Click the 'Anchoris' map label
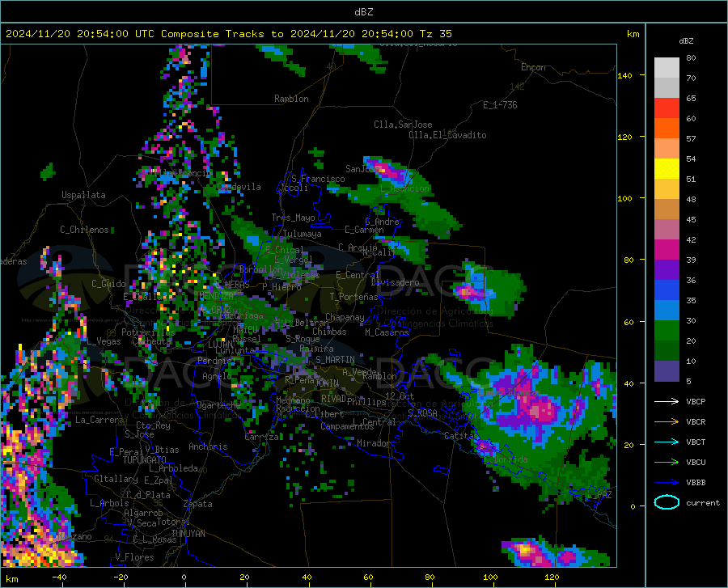Viewport: 728px width, 588px height. [x=208, y=446]
